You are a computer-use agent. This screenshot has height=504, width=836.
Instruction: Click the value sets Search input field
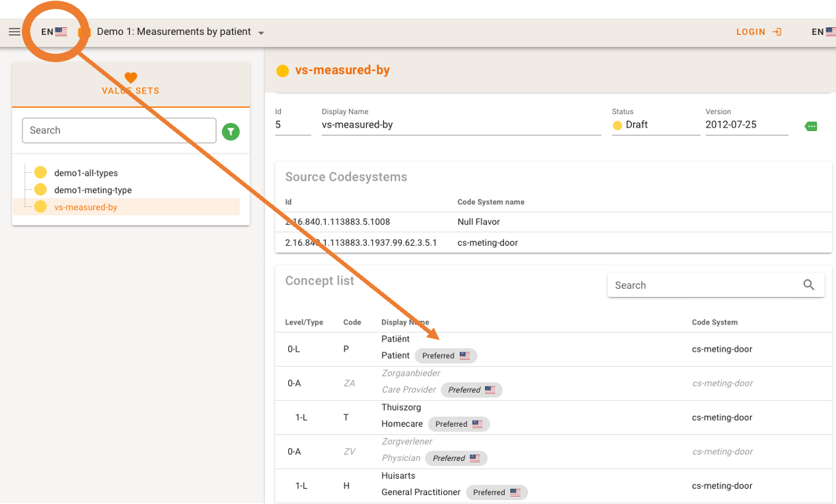click(119, 130)
